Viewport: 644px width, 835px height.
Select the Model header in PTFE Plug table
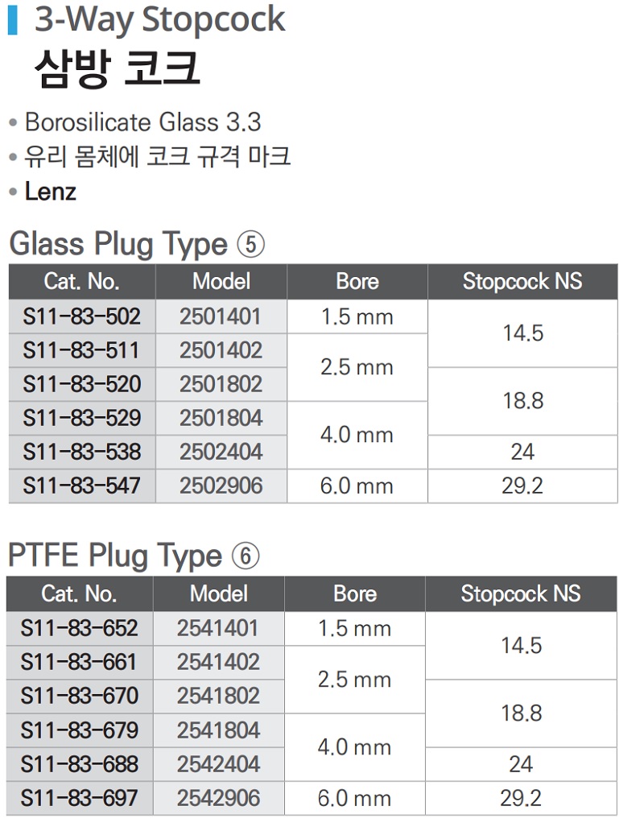pyautogui.click(x=218, y=594)
